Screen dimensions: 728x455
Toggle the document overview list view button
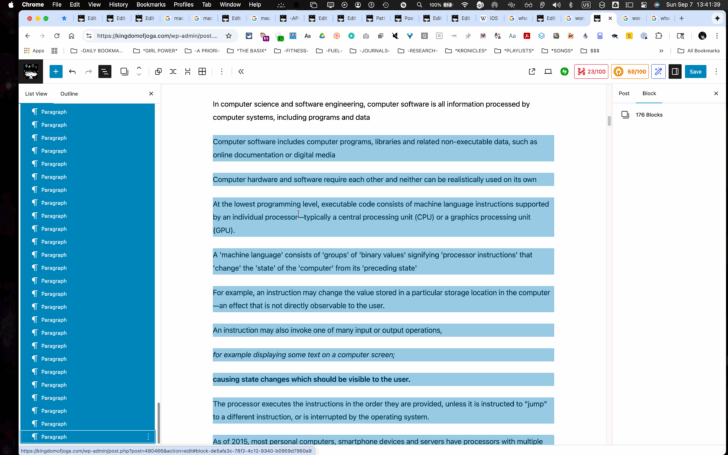coord(105,72)
